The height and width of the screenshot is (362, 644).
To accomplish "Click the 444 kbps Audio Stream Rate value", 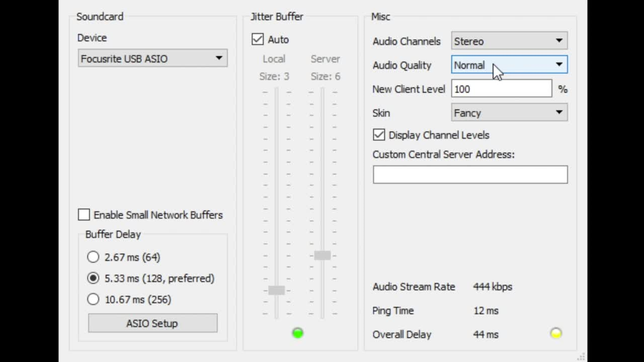I will 493,287.
